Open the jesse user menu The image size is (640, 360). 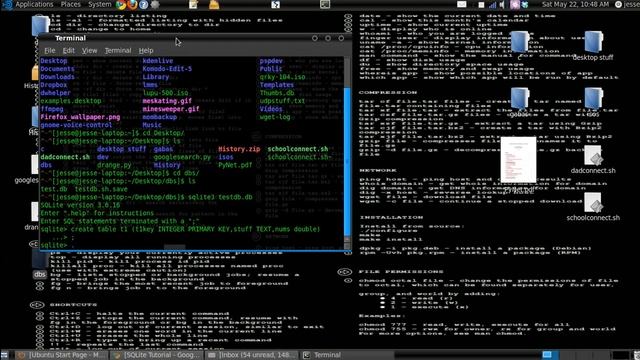tap(628, 4)
